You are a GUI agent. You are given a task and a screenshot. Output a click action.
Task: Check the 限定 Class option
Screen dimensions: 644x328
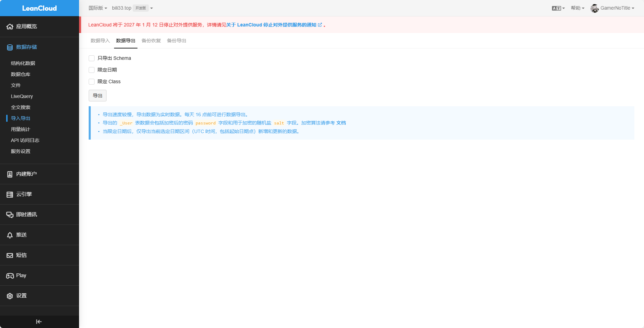tap(92, 82)
